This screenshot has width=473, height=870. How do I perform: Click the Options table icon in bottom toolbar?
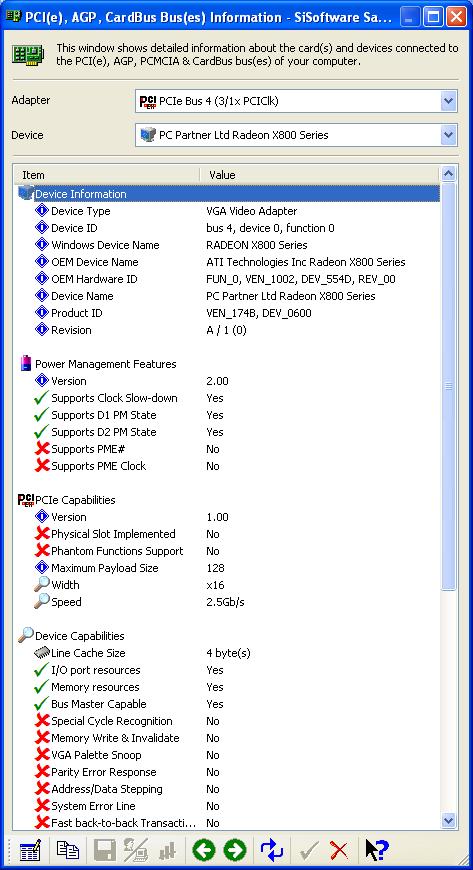click(x=31, y=850)
